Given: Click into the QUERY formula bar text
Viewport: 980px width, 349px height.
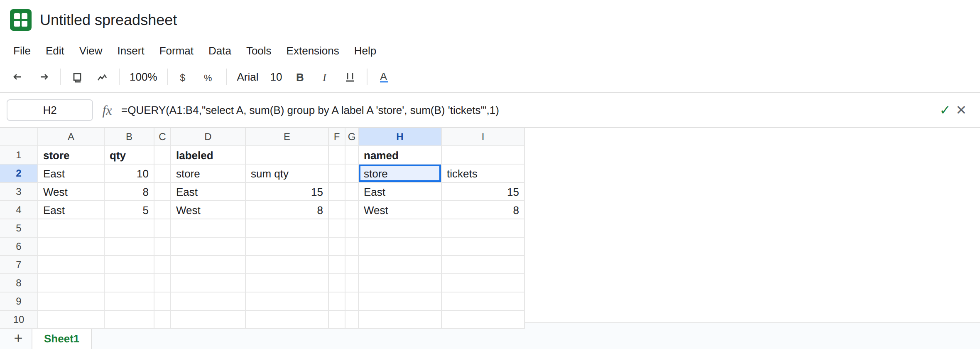Looking at the screenshot, I should tap(310, 110).
